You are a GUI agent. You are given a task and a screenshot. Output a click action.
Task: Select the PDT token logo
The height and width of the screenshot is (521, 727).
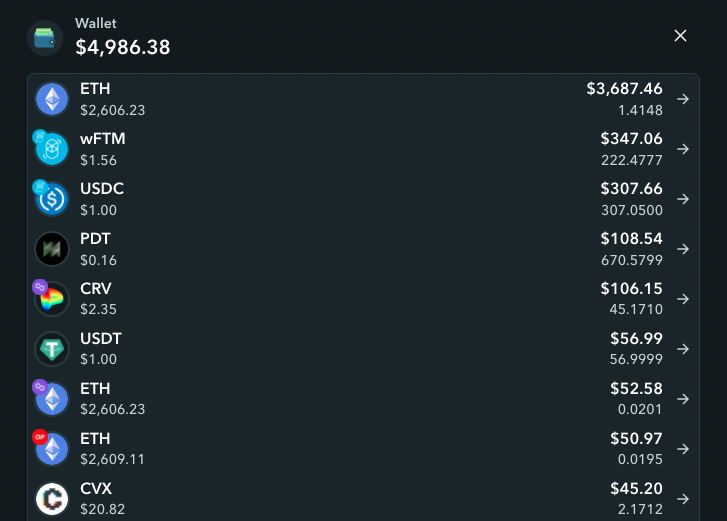click(52, 249)
